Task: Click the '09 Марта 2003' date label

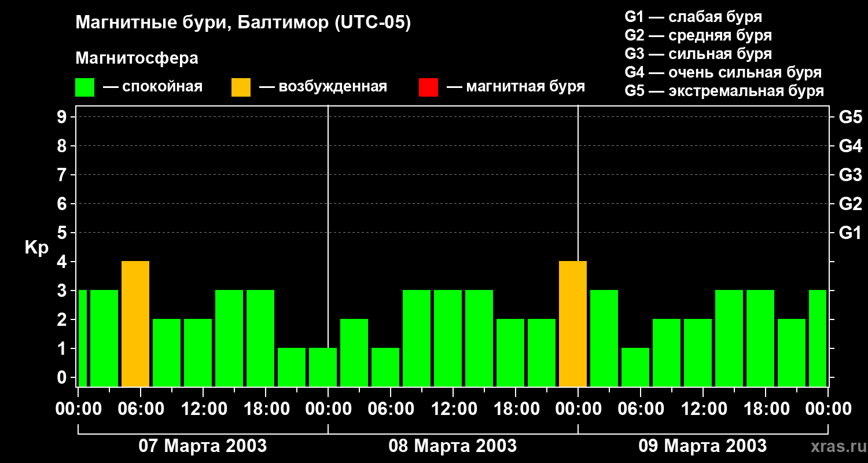Action: (703, 446)
